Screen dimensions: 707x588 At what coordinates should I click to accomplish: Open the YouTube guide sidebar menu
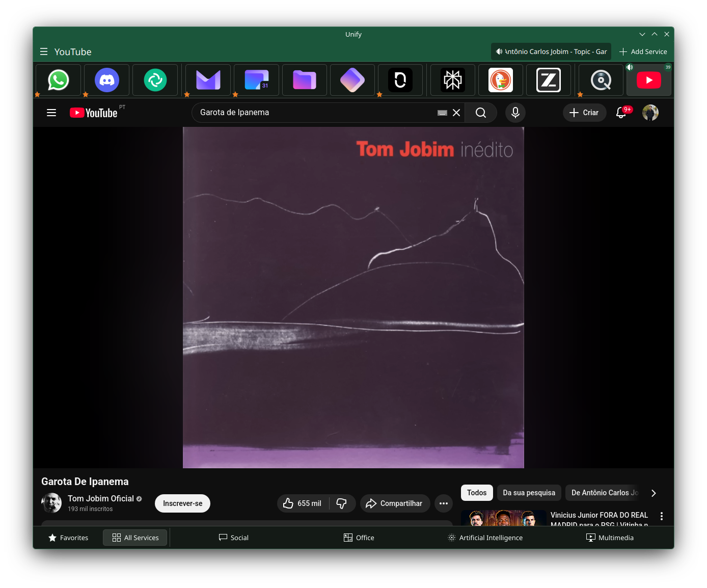tap(51, 113)
